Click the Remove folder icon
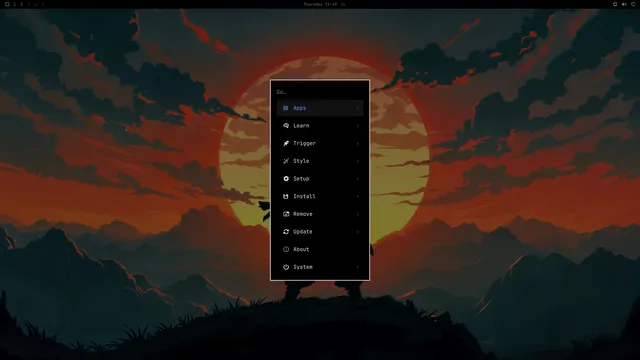The height and width of the screenshot is (360, 640). (x=286, y=214)
